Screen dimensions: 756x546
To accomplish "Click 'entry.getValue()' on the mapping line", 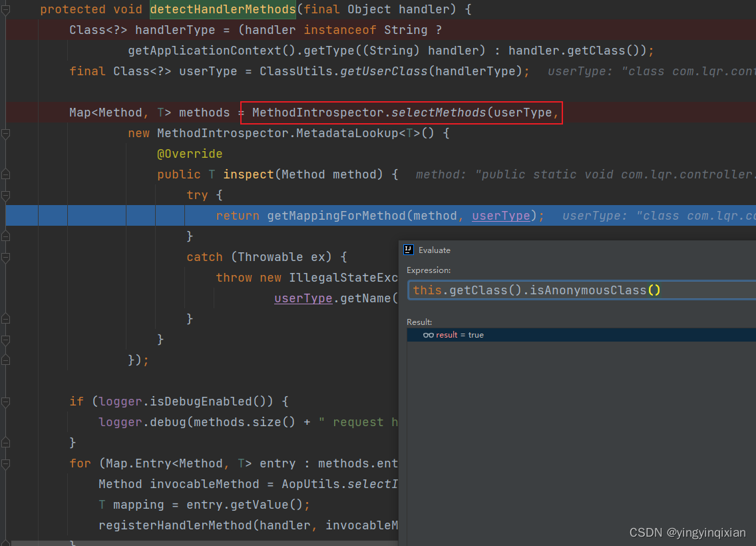I will [x=244, y=505].
